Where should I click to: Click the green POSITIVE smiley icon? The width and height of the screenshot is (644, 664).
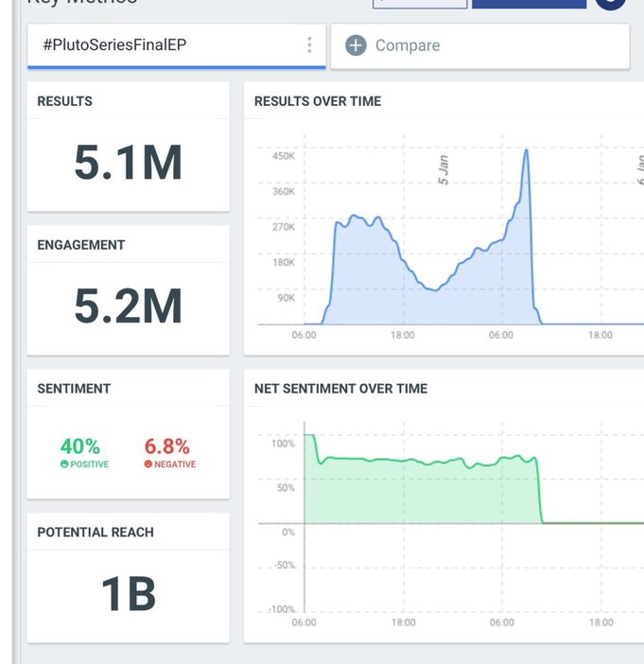pyautogui.click(x=64, y=464)
